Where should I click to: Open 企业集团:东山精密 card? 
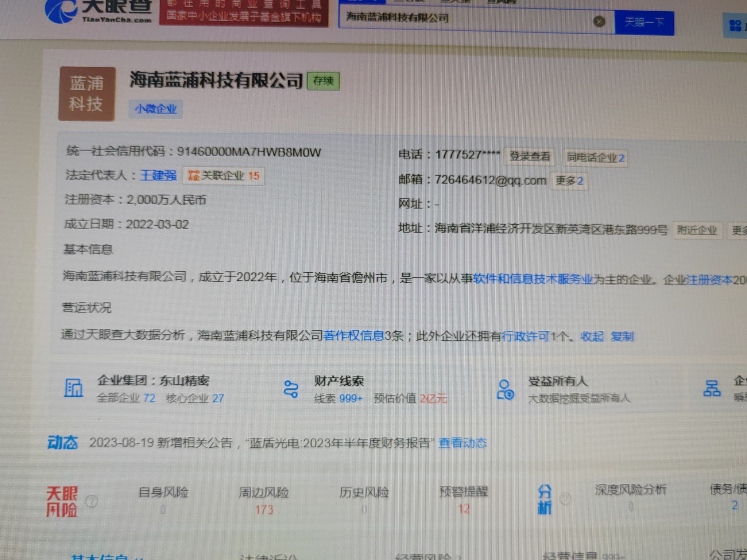154,389
